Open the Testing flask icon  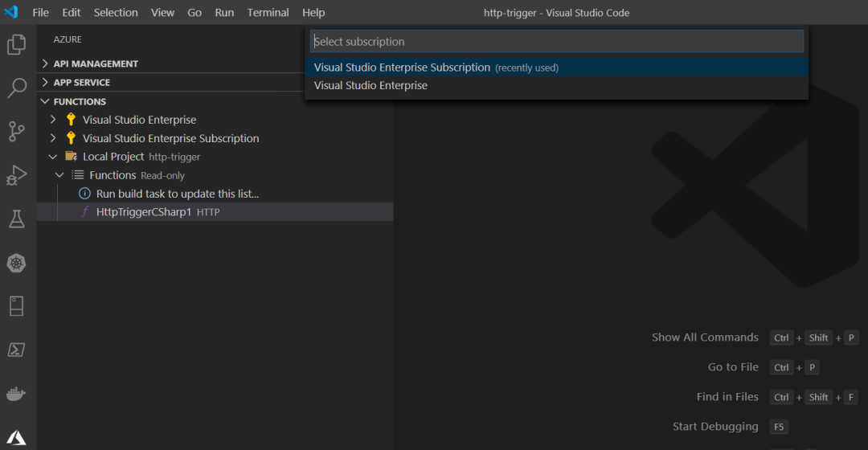coord(17,219)
